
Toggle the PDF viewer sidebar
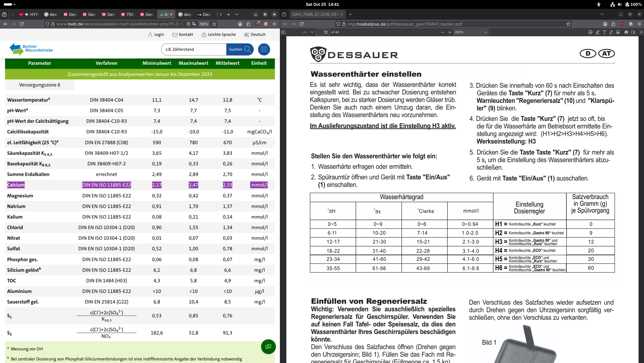pos(283,32)
